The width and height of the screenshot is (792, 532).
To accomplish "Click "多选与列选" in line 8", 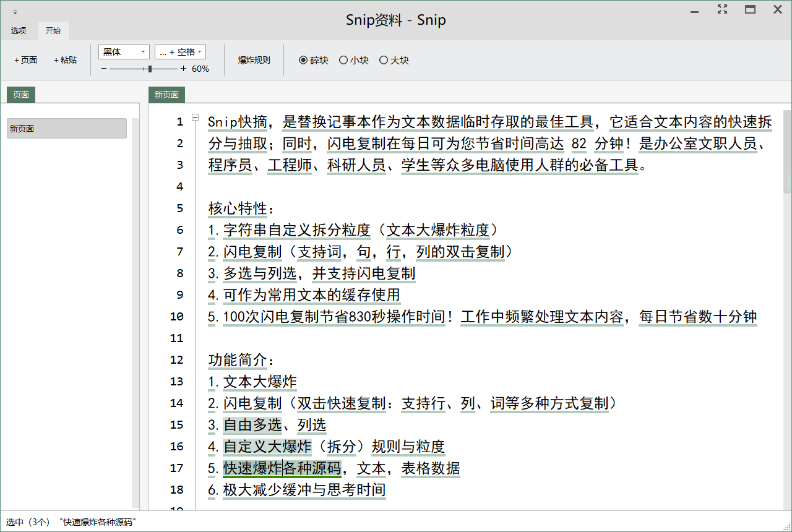I will pos(260,273).
